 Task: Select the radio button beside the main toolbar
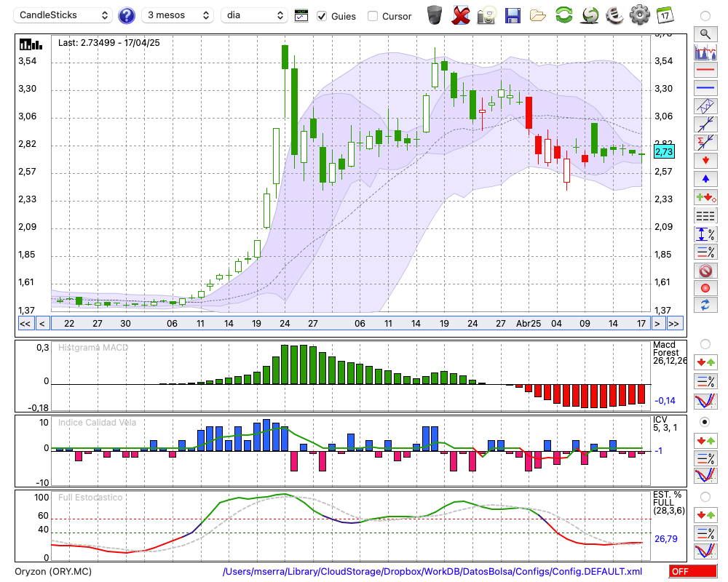pos(705,16)
